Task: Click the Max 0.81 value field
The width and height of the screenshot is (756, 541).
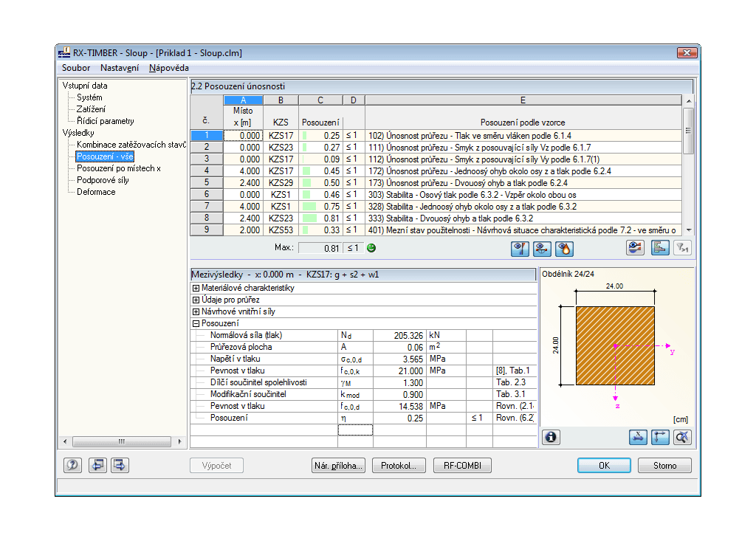Action: click(320, 248)
